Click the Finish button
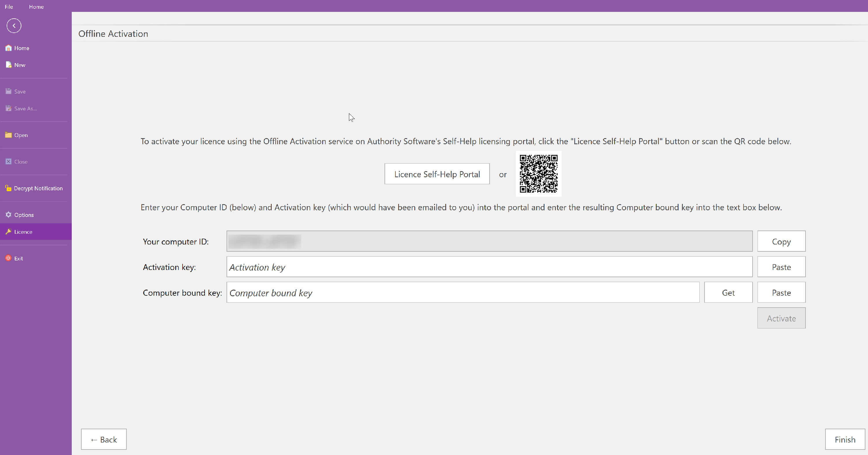 [844, 439]
